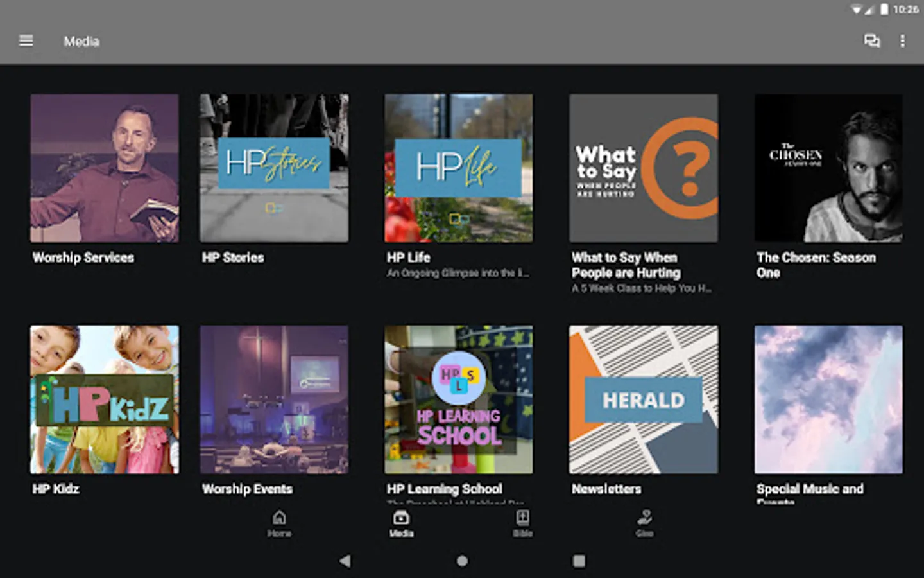Open the What to Say thumbnail
The image size is (924, 578).
[x=644, y=168]
